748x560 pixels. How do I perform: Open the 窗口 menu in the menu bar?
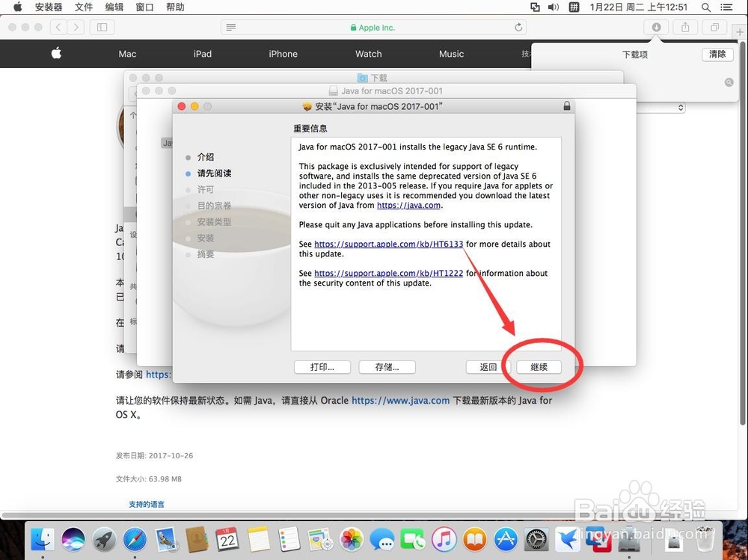[x=144, y=7]
